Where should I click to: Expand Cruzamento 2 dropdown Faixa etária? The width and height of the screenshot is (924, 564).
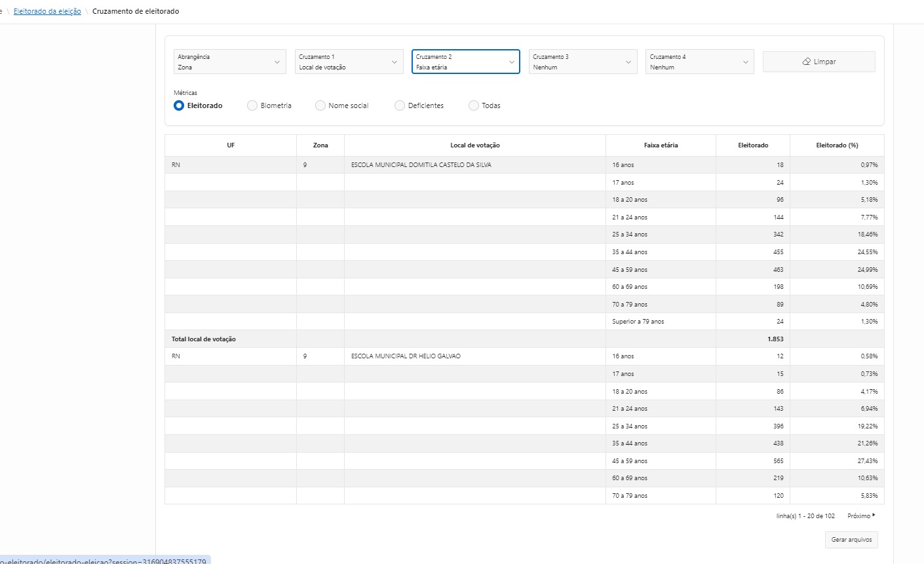(x=466, y=62)
